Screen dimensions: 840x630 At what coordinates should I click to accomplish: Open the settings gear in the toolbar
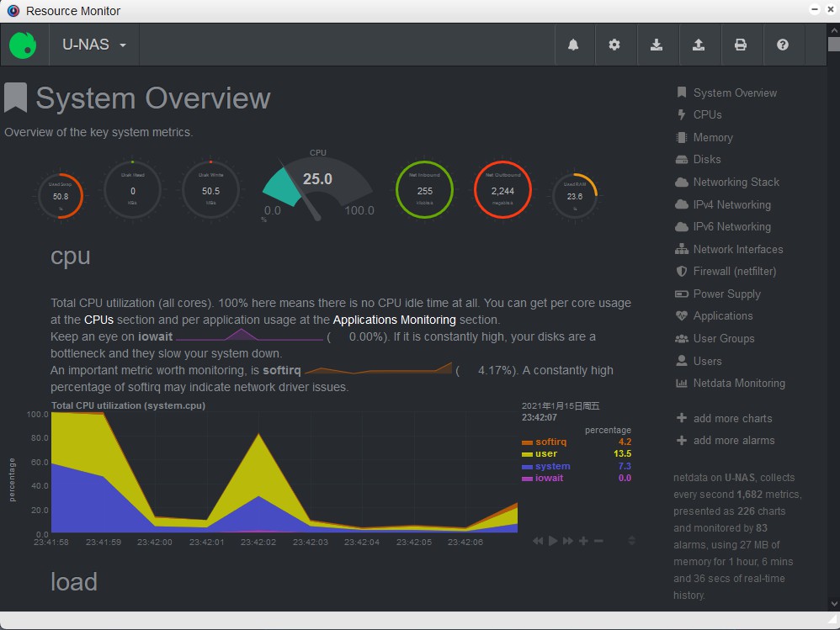click(614, 45)
